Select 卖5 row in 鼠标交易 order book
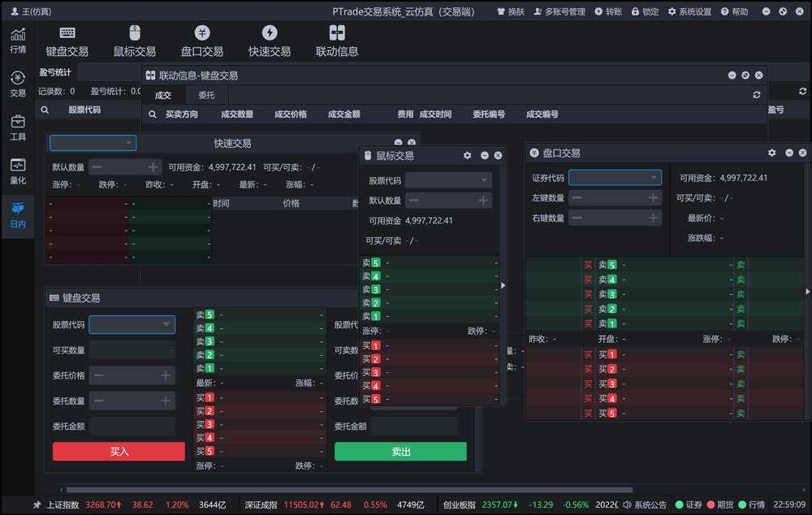812x515 pixels. 430,262
